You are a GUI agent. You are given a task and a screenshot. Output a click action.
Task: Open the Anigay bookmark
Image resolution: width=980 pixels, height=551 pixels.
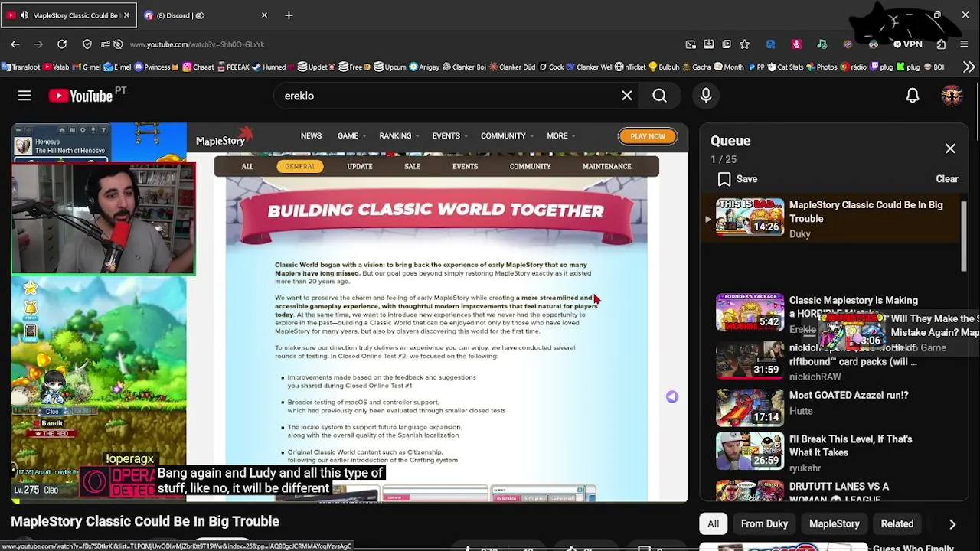[424, 67]
